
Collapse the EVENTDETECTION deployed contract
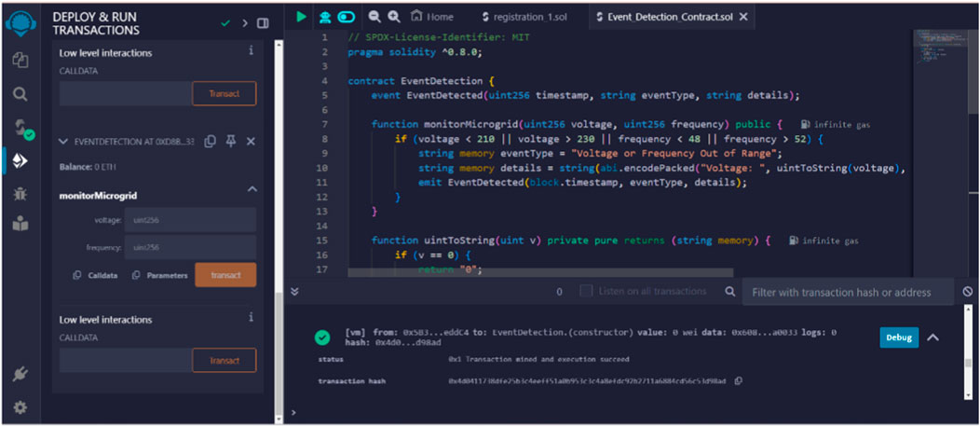coord(63,142)
